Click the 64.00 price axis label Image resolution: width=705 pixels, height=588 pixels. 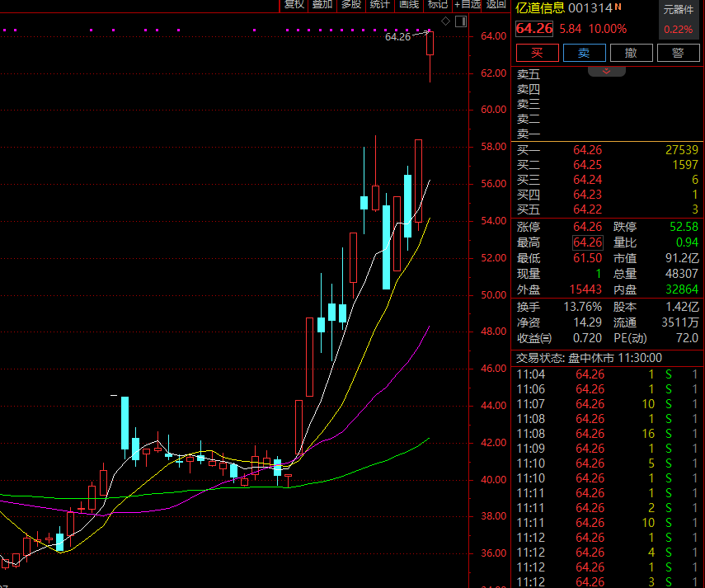(494, 36)
